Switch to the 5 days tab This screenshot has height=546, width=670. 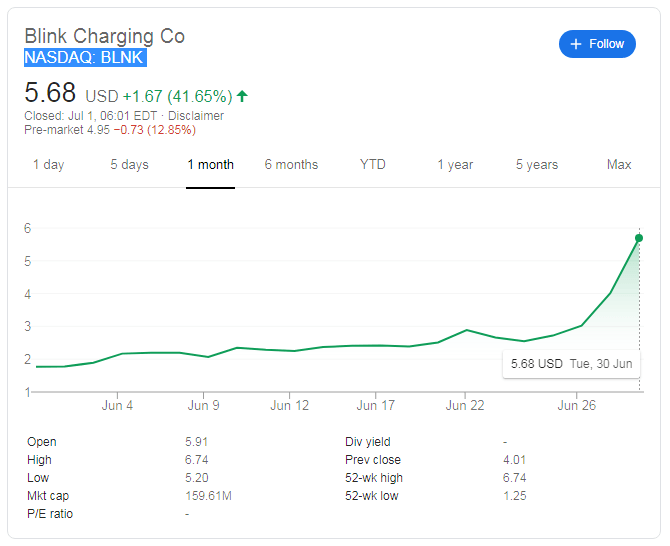[129, 164]
